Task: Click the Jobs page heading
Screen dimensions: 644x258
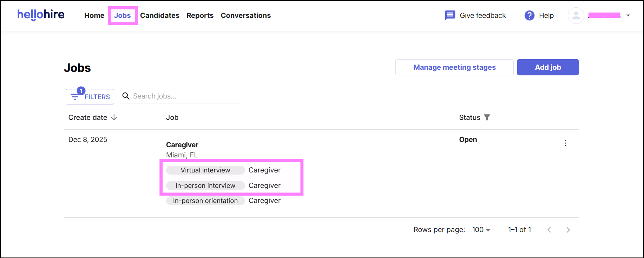Action: [77, 68]
